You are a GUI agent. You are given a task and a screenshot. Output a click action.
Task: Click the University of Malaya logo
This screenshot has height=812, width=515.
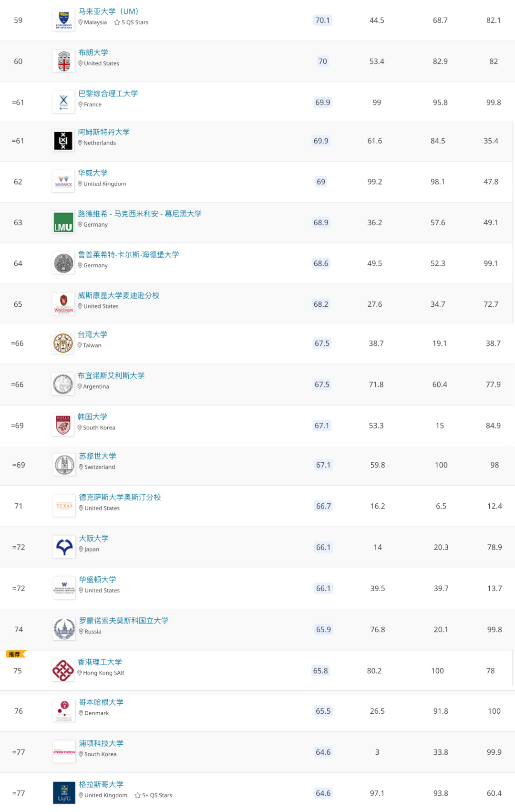click(63, 21)
